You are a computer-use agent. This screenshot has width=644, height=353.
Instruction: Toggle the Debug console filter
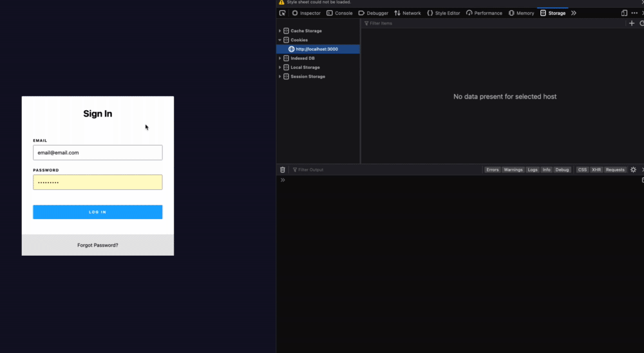[x=562, y=169]
